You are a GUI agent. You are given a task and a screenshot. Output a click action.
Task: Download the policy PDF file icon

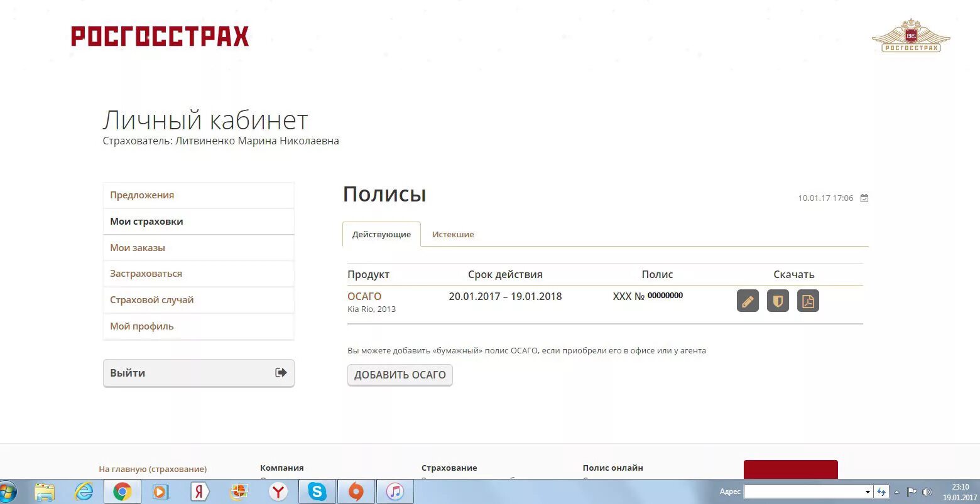(808, 301)
